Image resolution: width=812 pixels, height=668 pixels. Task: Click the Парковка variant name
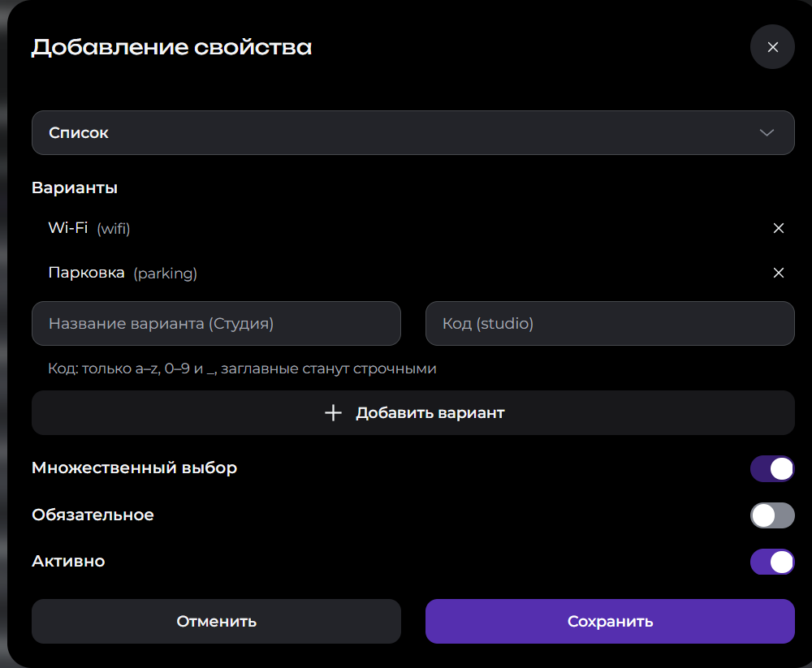[87, 273]
